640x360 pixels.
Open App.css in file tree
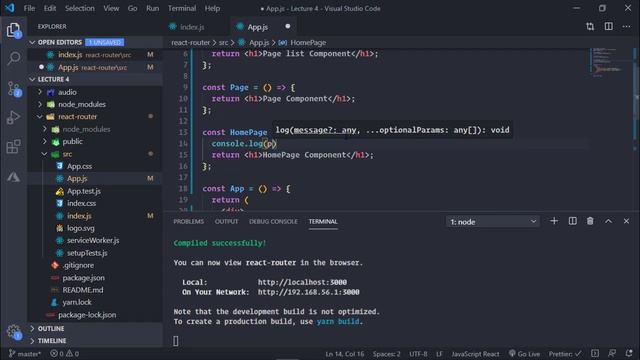click(x=79, y=166)
